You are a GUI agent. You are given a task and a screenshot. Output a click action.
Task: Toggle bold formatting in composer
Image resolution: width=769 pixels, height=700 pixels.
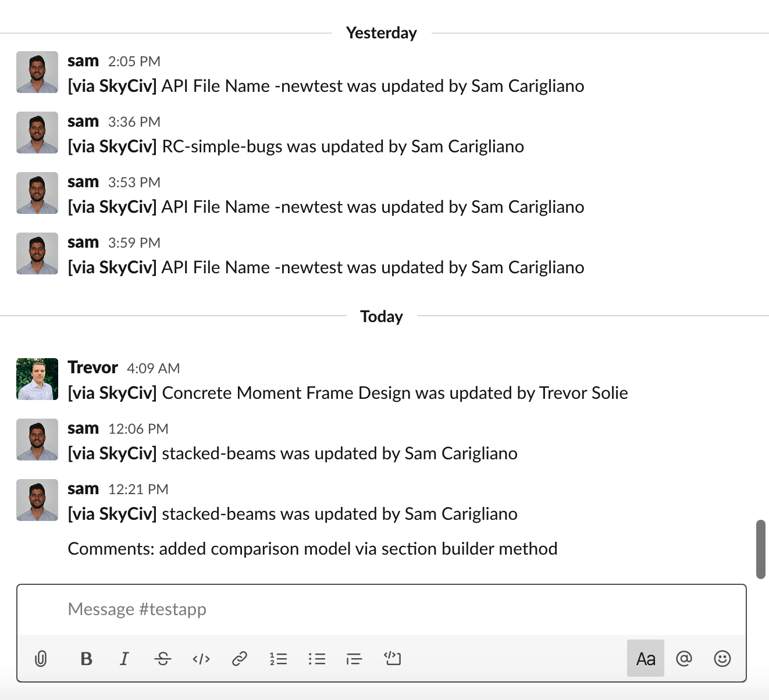[x=86, y=659]
